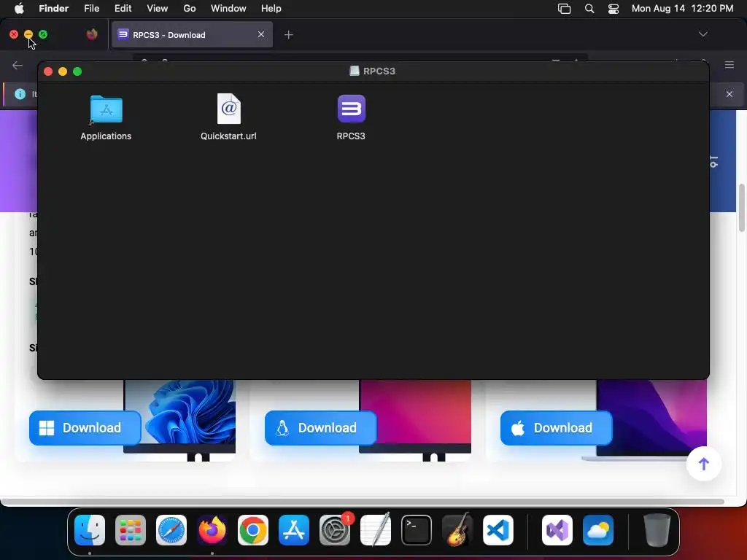This screenshot has height=560, width=747.
Task: Open Finder from the Dock
Action: coord(90,530)
